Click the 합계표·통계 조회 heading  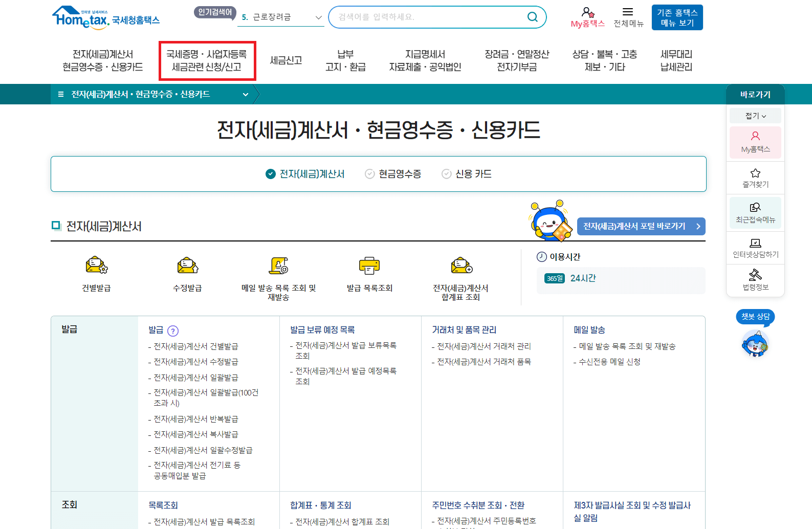320,505
